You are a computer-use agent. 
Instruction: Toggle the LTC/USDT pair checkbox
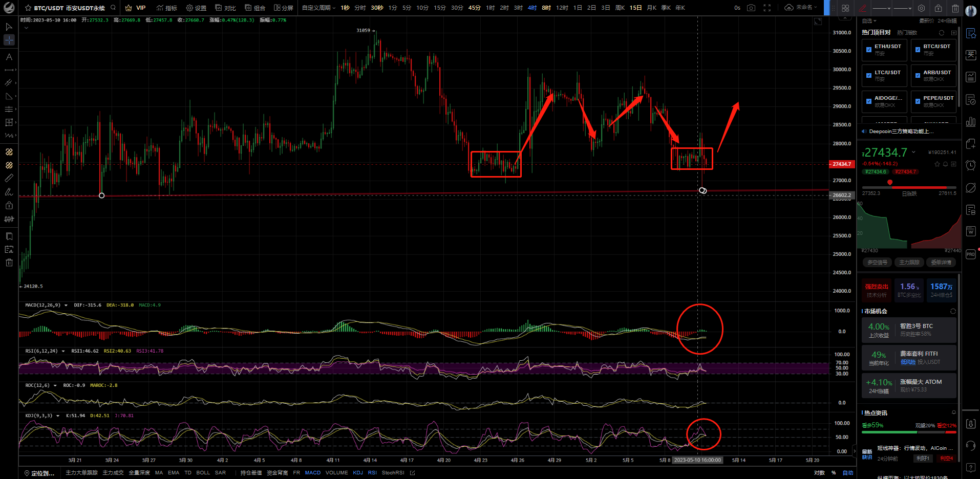869,76
